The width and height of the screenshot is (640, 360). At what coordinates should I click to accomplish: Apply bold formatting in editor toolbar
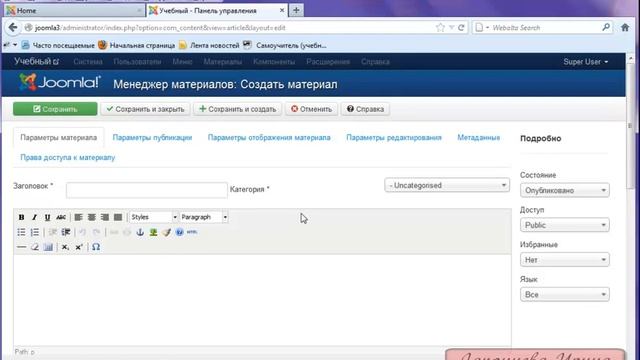21,217
